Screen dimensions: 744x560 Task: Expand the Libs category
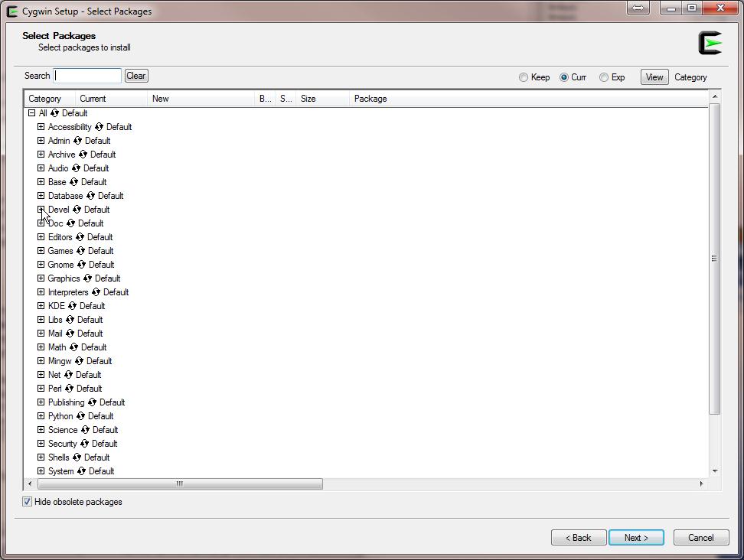click(41, 320)
